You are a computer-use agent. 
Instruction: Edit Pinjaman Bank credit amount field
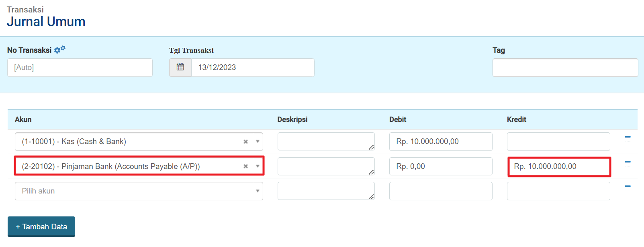(558, 167)
